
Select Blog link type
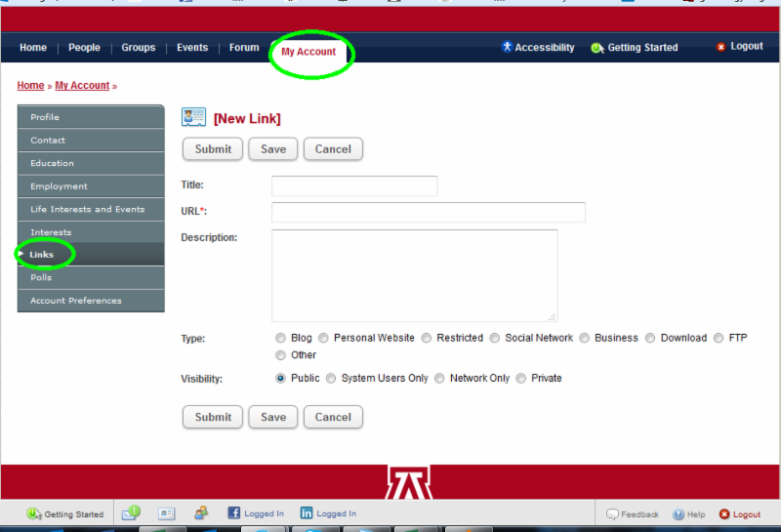click(280, 338)
